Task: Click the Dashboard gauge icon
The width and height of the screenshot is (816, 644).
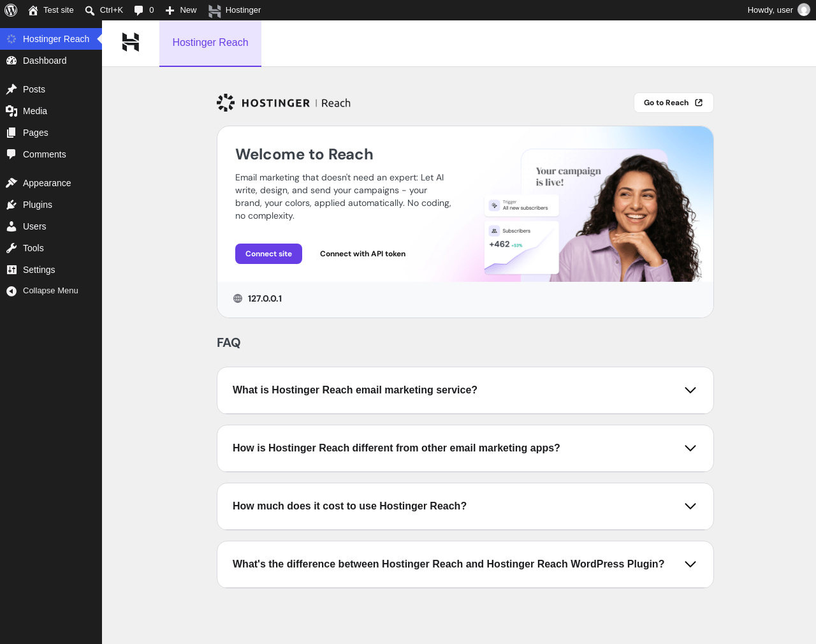Action: click(x=11, y=61)
